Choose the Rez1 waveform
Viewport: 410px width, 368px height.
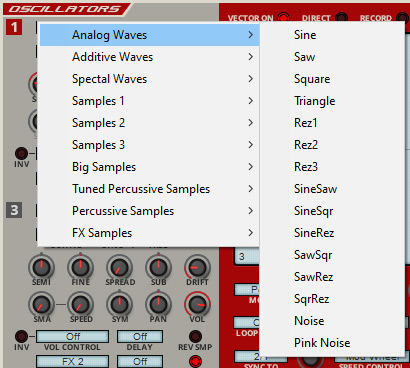pos(332,123)
